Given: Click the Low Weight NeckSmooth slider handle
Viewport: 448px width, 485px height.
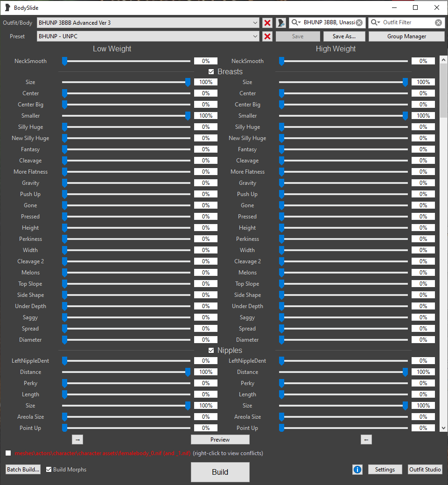Looking at the screenshot, I should coord(64,61).
